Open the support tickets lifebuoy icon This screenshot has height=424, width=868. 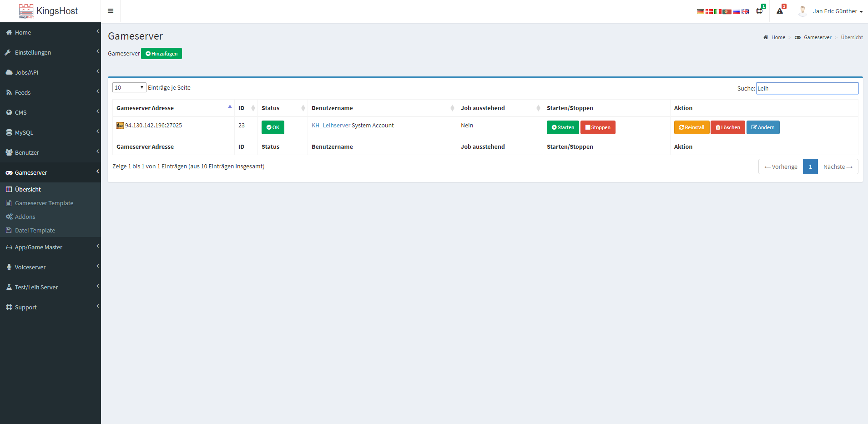pos(759,11)
